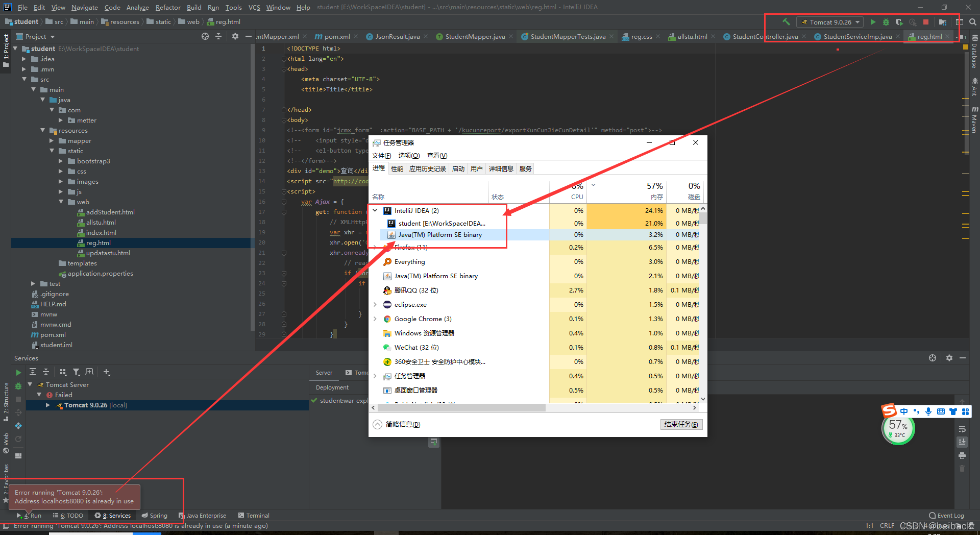The height and width of the screenshot is (535, 980).
Task: Collapse the IntelliJ IDEA (2) process group
Action: (x=375, y=210)
